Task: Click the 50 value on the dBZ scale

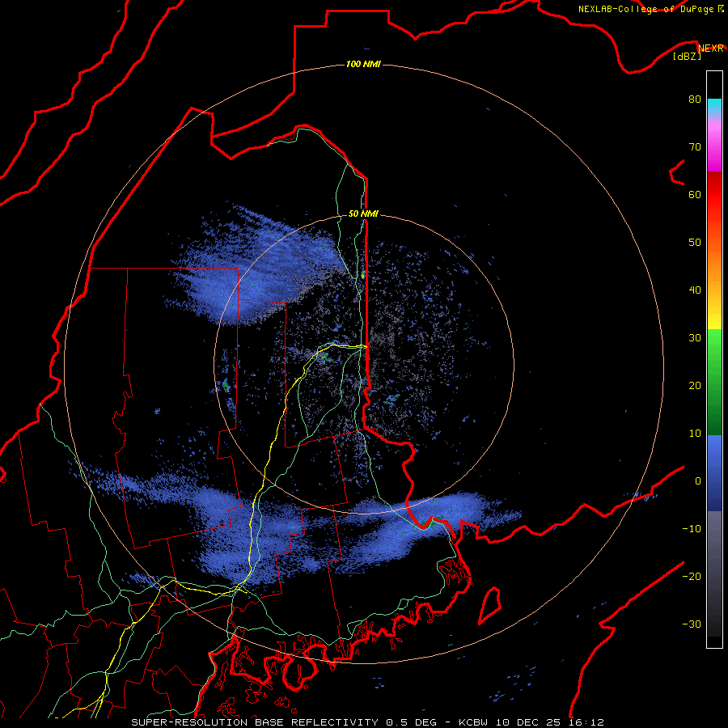Action: click(x=695, y=243)
